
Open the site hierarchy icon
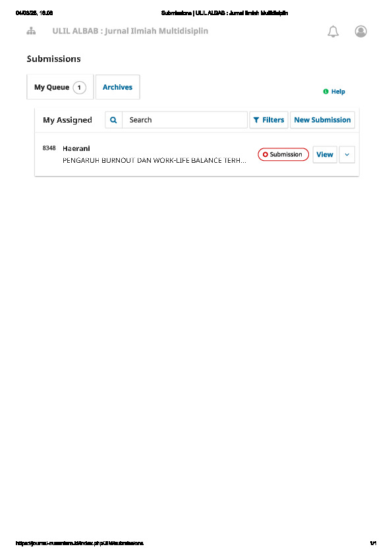[x=31, y=31]
